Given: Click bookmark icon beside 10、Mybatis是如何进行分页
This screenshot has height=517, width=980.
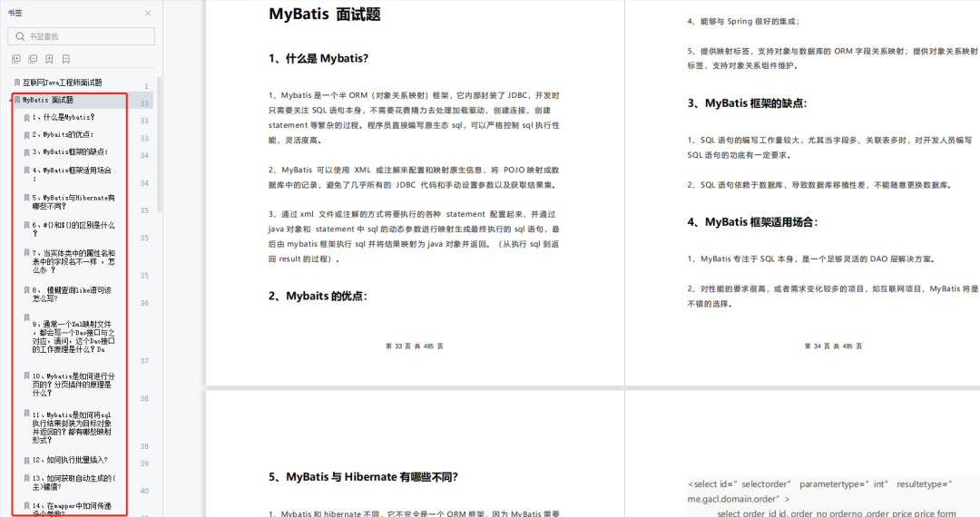Looking at the screenshot, I should click(x=27, y=376).
